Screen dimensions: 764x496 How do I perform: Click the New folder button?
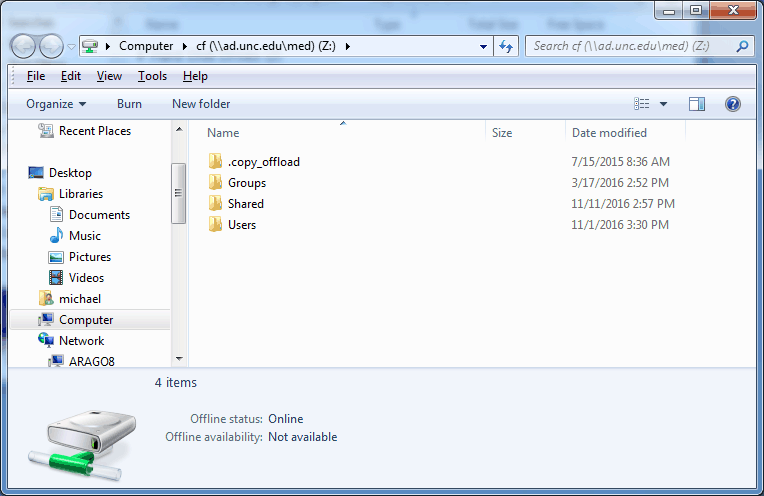tap(201, 104)
